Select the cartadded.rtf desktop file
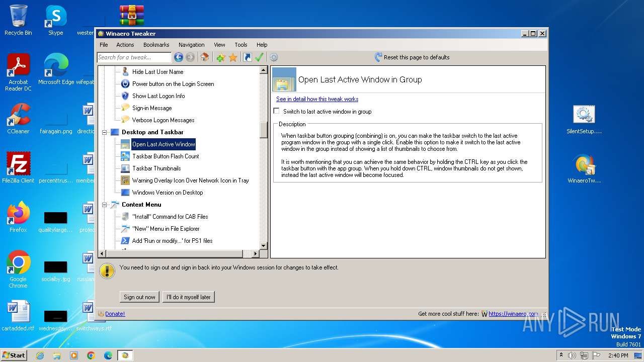The image size is (644, 362). point(18,315)
